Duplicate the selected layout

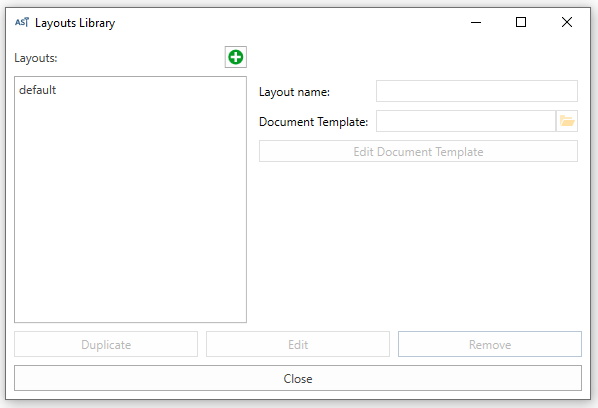pos(106,344)
